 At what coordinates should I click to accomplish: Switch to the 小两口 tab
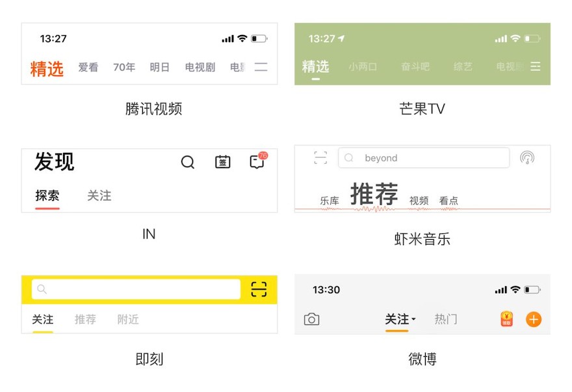point(363,67)
